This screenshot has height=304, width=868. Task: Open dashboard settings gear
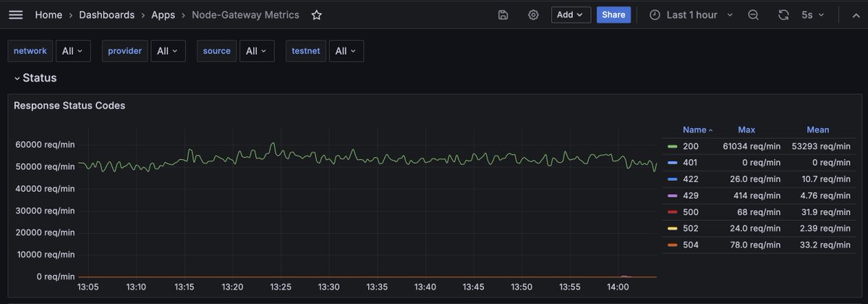click(x=533, y=14)
